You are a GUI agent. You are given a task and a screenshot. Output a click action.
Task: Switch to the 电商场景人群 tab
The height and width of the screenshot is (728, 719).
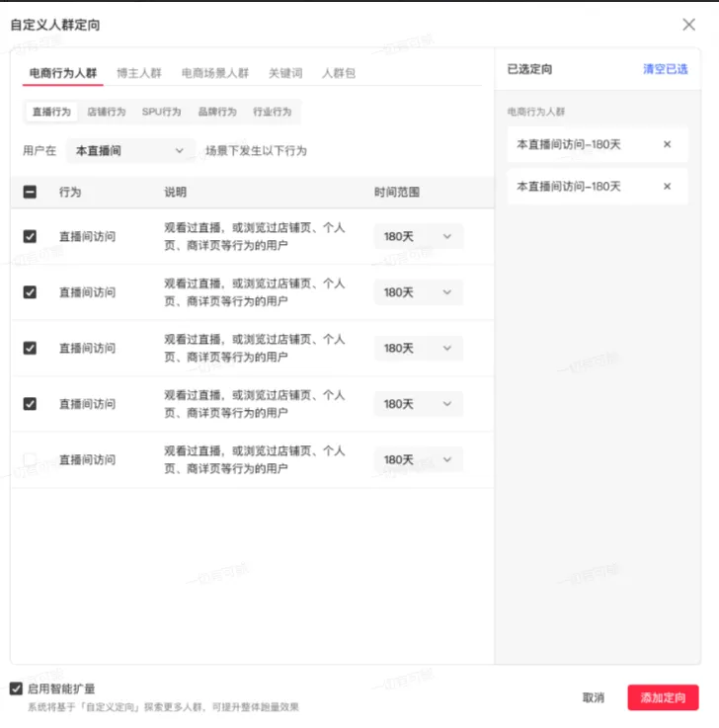coord(215,73)
